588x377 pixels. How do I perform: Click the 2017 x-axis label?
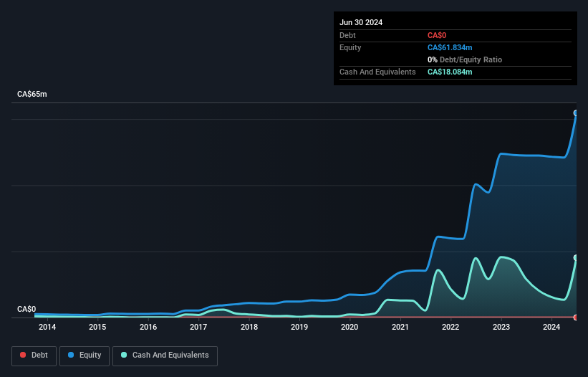tap(198, 327)
